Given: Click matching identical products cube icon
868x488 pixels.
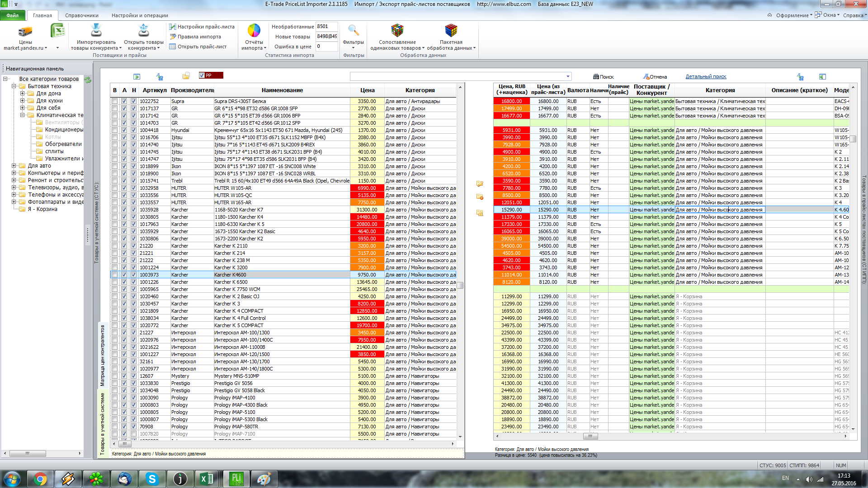Looking at the screenshot, I should tap(397, 31).
